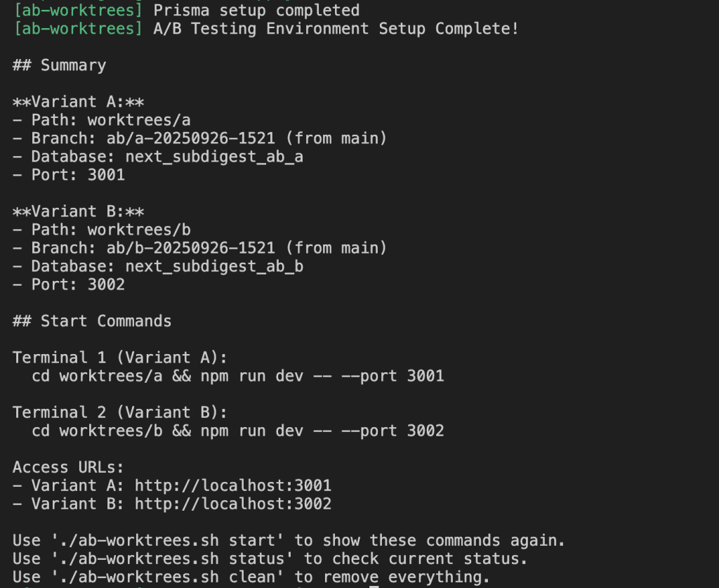Click the 'Port: 3002' line
Image resolution: width=719 pixels, height=588 pixels.
[78, 285]
